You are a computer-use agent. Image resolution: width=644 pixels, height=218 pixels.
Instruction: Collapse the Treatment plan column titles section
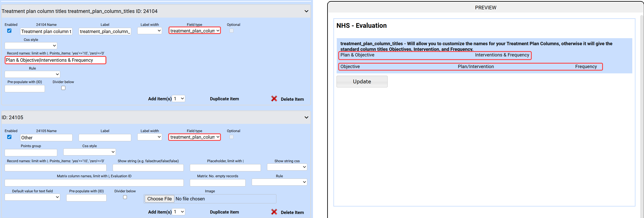[x=306, y=11]
